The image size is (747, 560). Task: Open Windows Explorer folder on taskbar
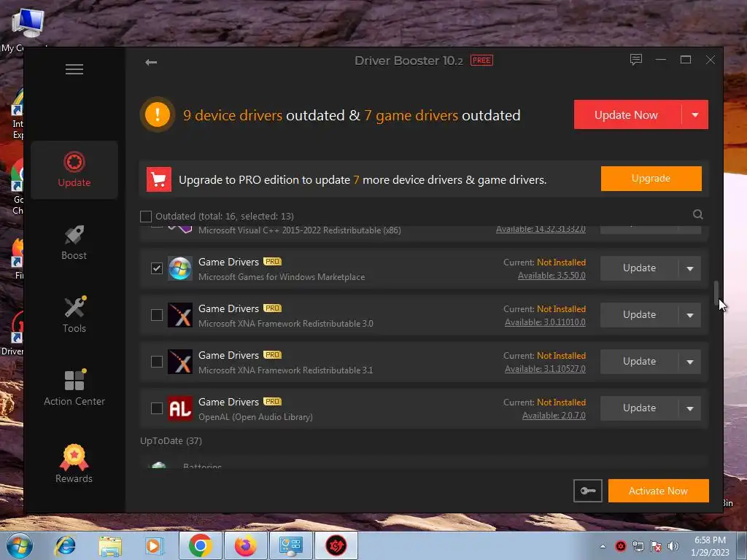110,545
